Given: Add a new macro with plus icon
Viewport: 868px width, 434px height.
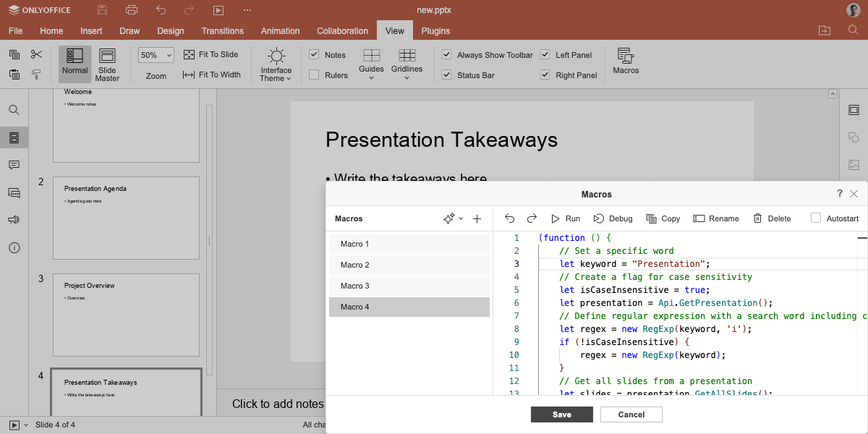Looking at the screenshot, I should pyautogui.click(x=477, y=218).
